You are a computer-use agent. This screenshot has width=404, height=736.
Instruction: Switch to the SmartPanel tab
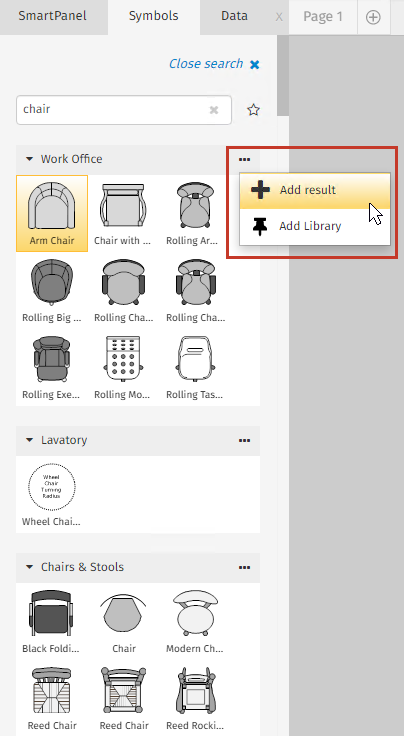pos(53,16)
